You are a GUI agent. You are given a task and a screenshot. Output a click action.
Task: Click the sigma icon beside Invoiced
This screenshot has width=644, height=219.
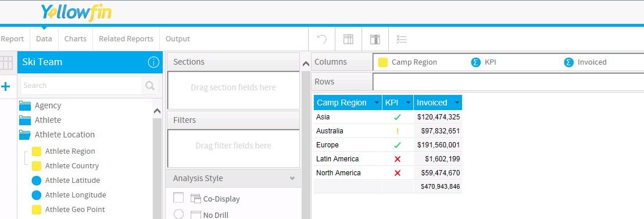(x=568, y=62)
